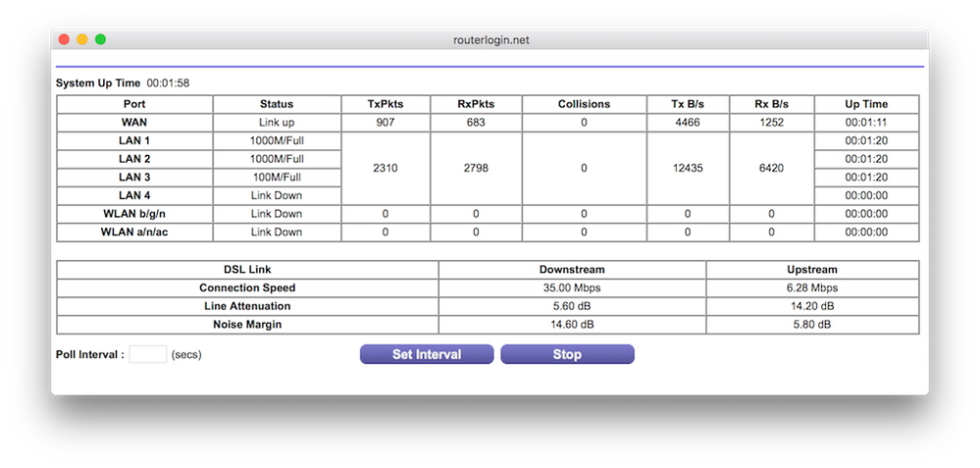Click the LAN Rx B/s value 6420
Viewport: 980px width, 468px height.
772,168
